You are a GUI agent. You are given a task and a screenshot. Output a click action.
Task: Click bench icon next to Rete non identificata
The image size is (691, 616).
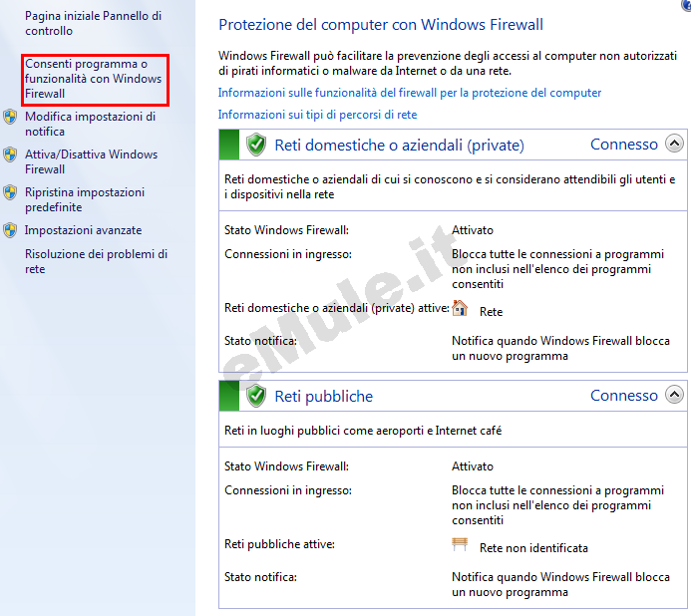460,544
